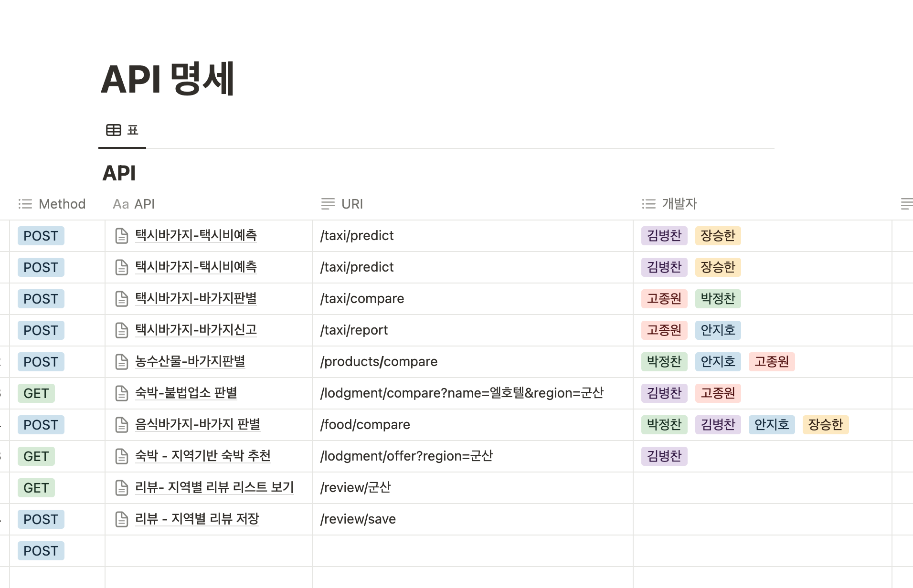
Task: Click the Method column header
Action: pyautogui.click(x=52, y=204)
